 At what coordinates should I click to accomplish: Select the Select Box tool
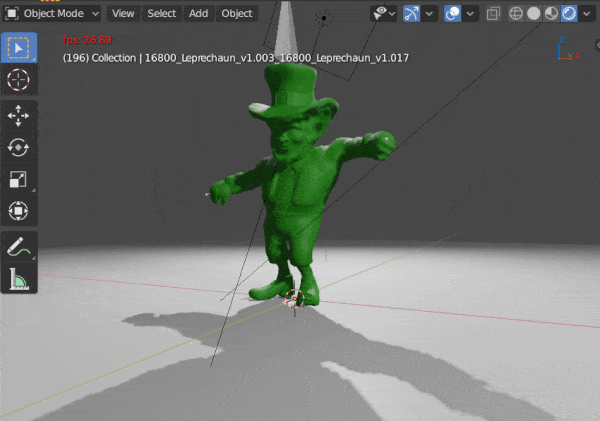pyautogui.click(x=19, y=48)
